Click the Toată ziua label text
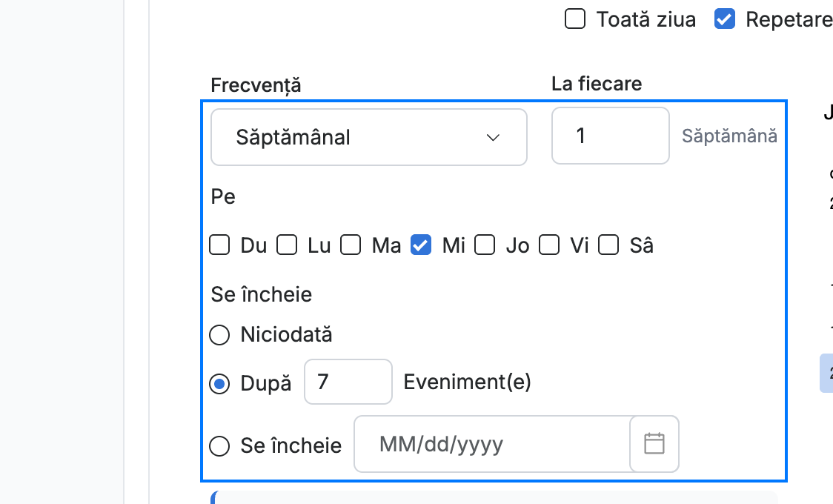The image size is (833, 504). tap(646, 20)
